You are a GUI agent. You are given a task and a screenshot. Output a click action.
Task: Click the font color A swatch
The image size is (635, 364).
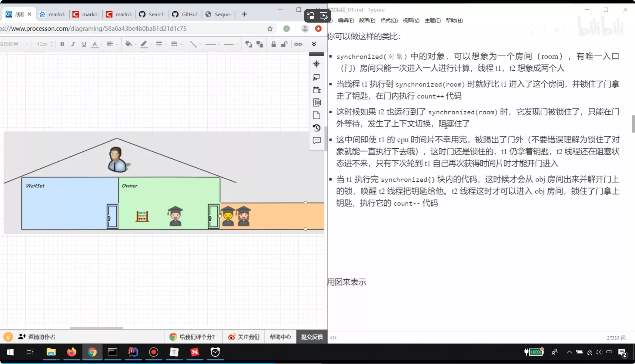[x=95, y=44]
